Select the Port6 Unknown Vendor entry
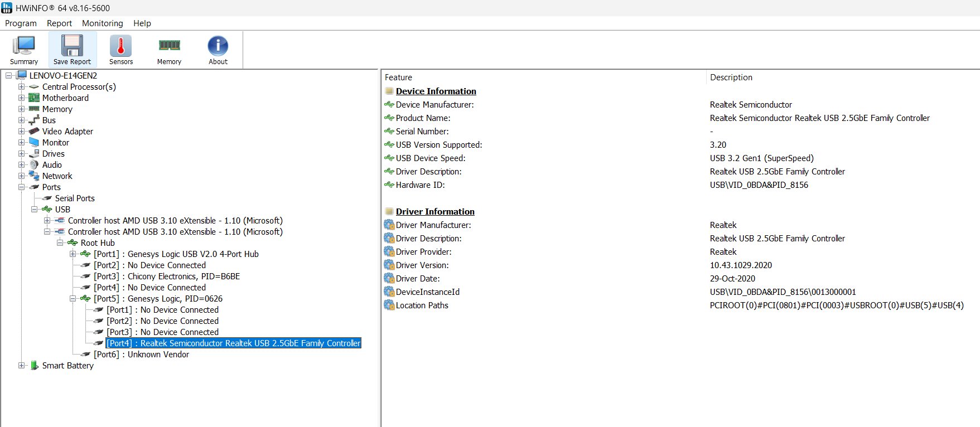Image resolution: width=980 pixels, height=427 pixels. coord(141,355)
